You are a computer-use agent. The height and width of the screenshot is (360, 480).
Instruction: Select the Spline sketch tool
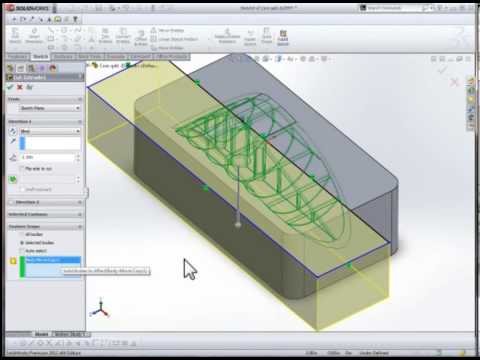pos(78,30)
